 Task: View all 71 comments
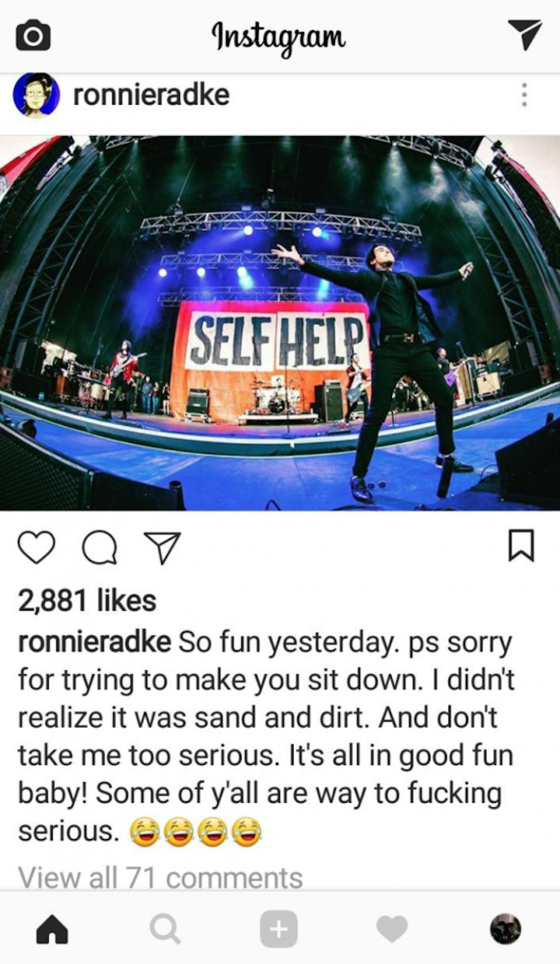160,877
